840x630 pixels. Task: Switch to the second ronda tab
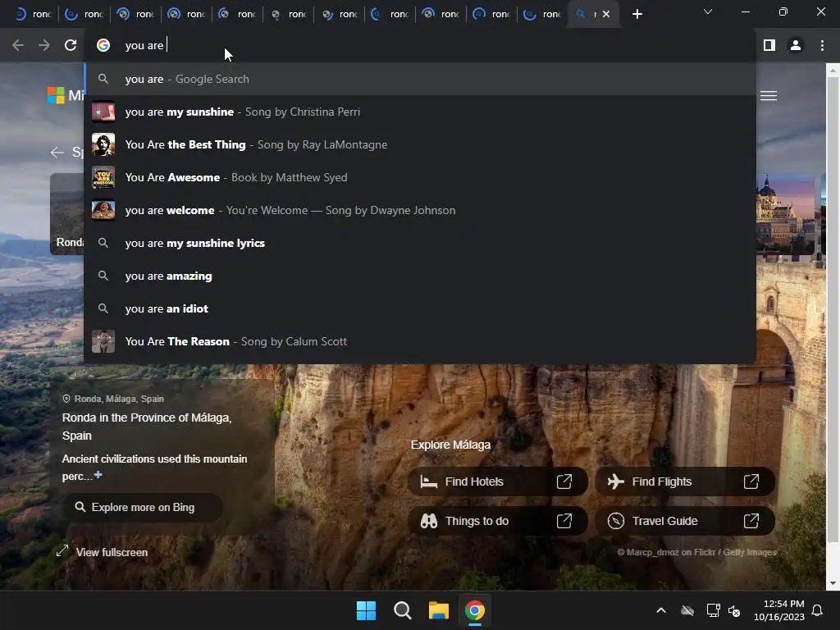[84, 15]
